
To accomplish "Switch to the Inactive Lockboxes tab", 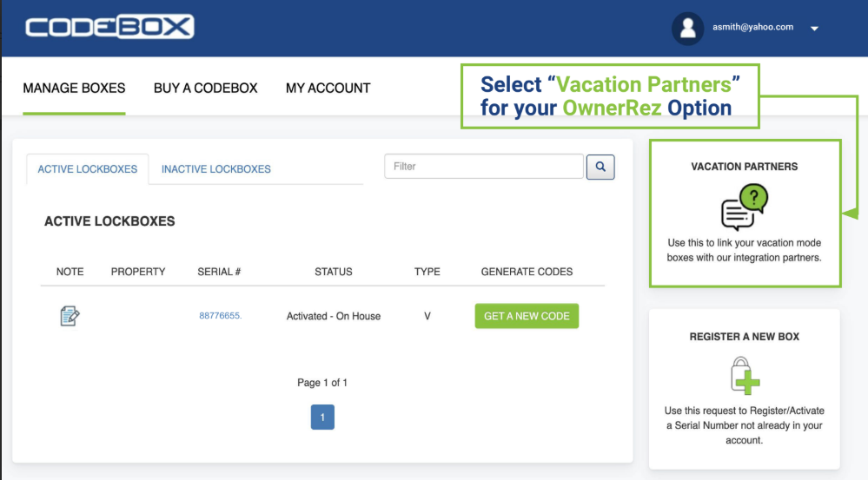I will point(215,169).
